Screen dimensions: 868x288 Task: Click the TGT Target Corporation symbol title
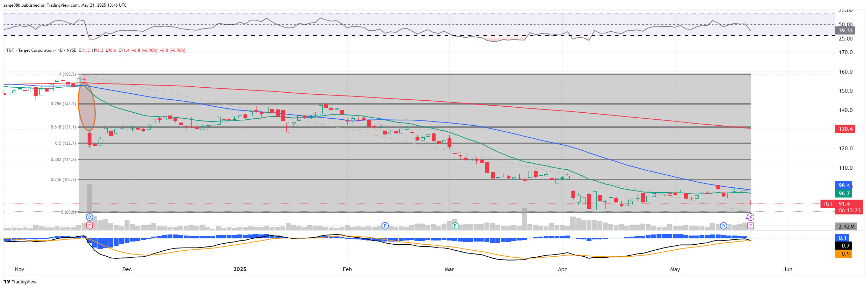(30, 50)
